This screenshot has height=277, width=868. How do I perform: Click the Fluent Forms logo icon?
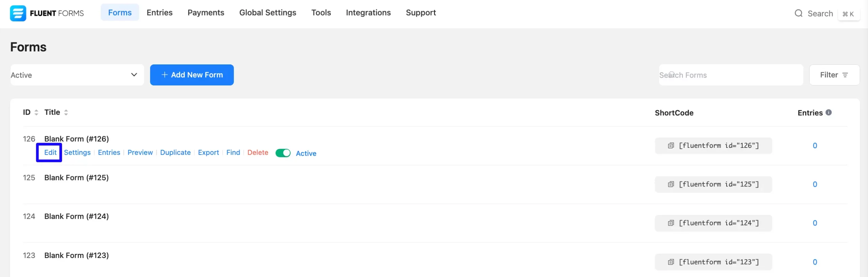(x=18, y=13)
